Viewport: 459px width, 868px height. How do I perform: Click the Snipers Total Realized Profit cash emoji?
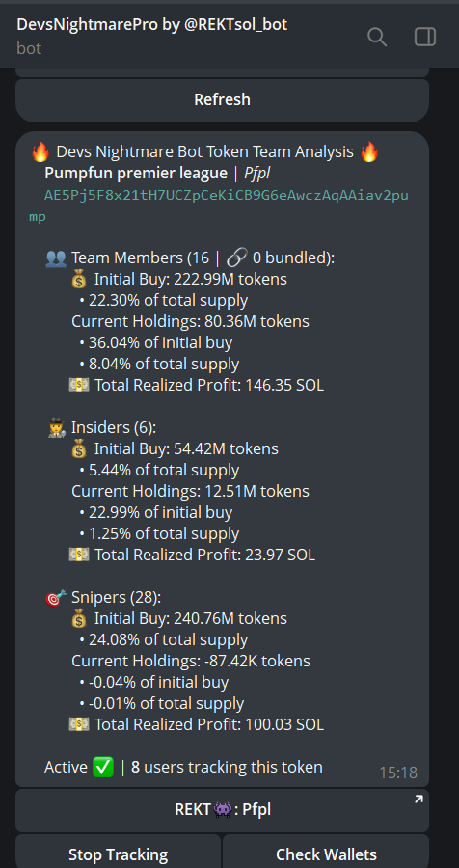point(79,724)
